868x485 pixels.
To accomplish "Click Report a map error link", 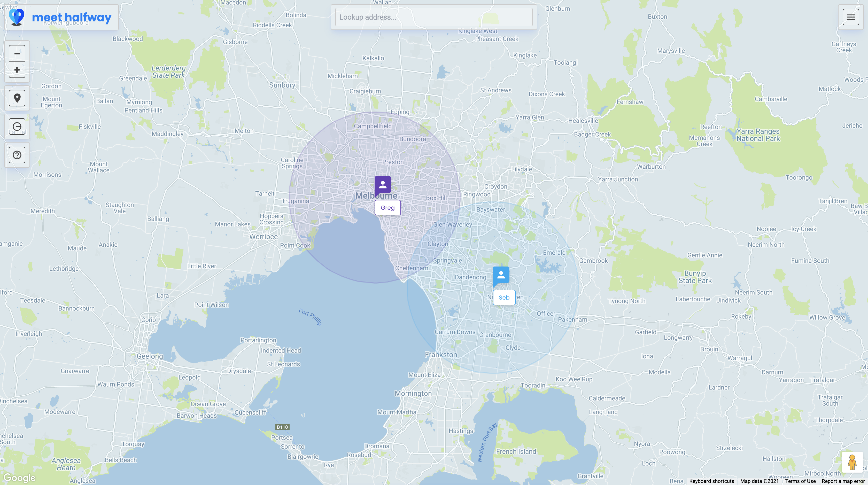I will 843,481.
